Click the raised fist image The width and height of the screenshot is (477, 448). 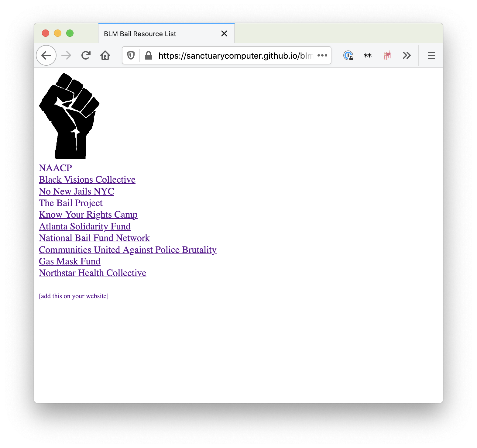69,116
